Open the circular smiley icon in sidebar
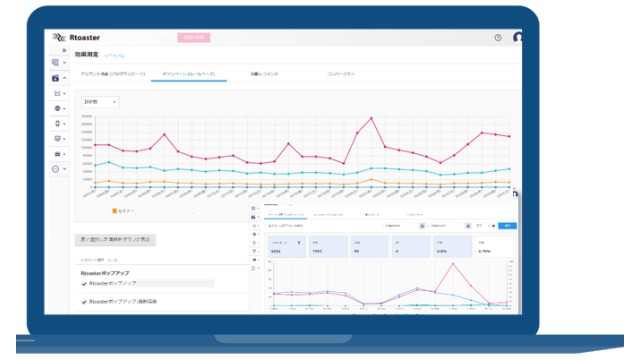The width and height of the screenshot is (640, 360). 56,169
